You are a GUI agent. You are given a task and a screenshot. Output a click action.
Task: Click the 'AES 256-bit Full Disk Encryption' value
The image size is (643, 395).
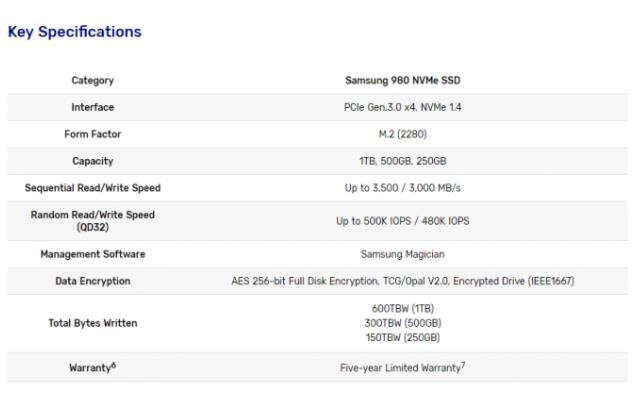304,281
